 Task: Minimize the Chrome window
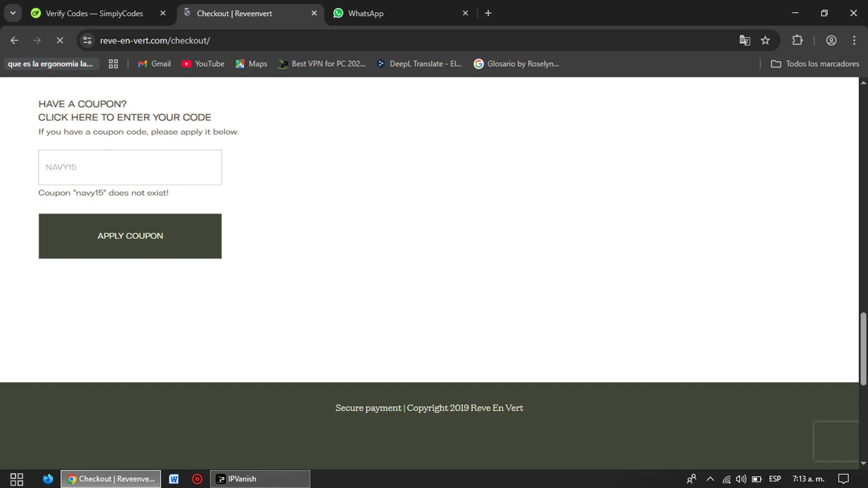pyautogui.click(x=795, y=13)
